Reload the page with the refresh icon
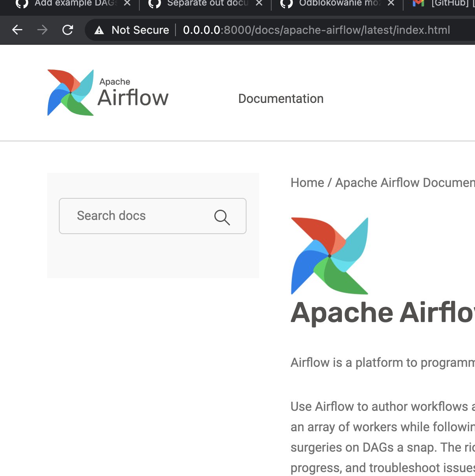The width and height of the screenshot is (475, 476). pyautogui.click(x=68, y=30)
